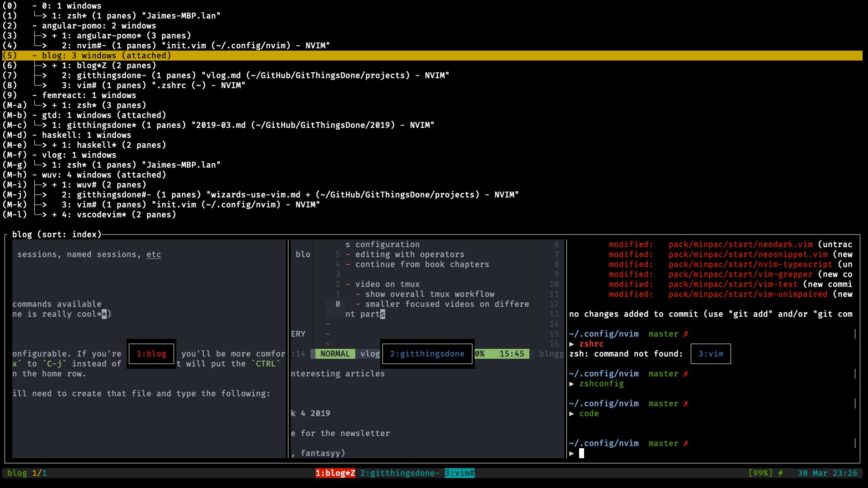Switch to the 3:vim# status bar tab
The width and height of the screenshot is (868, 488).
coord(459,473)
